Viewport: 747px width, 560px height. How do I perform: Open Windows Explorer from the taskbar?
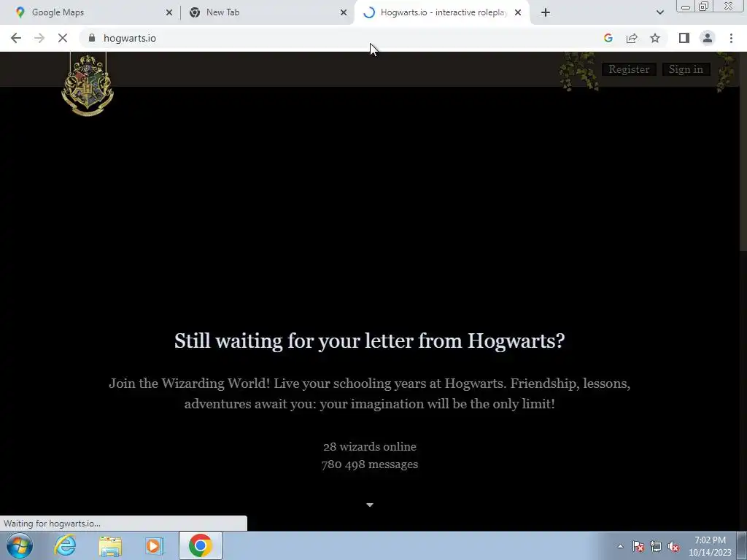[110, 545]
